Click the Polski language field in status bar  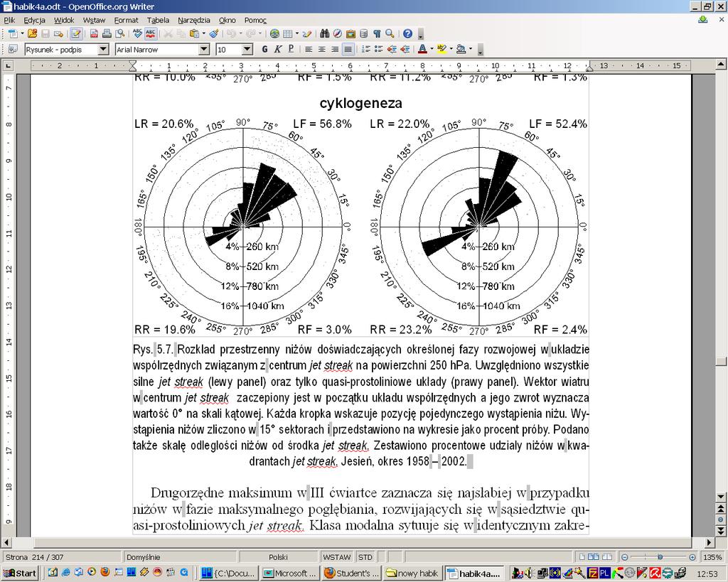pos(278,557)
